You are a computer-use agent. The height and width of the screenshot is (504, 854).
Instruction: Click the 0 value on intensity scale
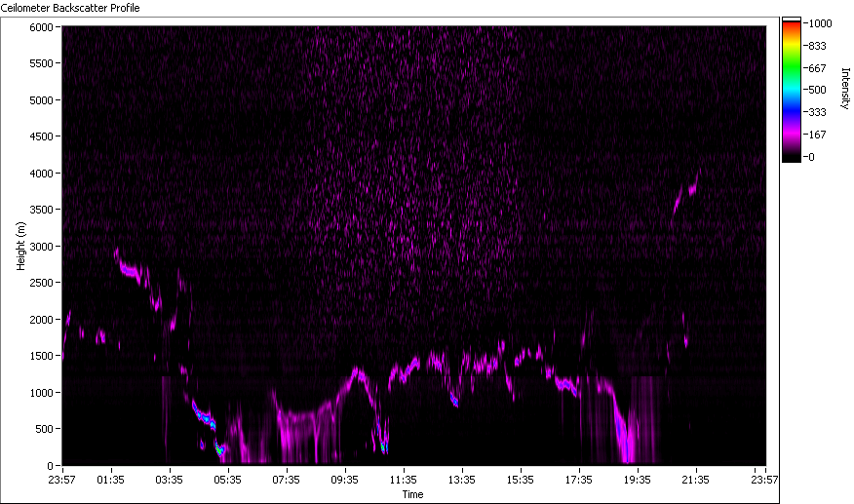pos(811,157)
